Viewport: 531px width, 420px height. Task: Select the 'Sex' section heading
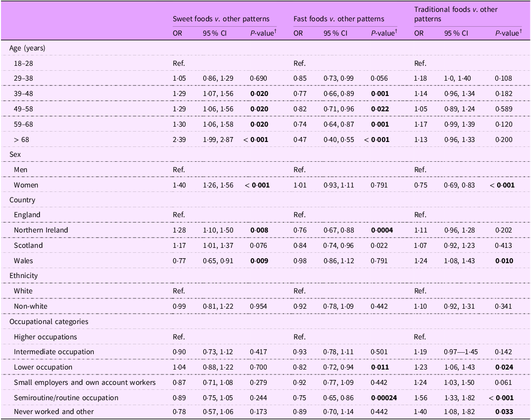15,154
